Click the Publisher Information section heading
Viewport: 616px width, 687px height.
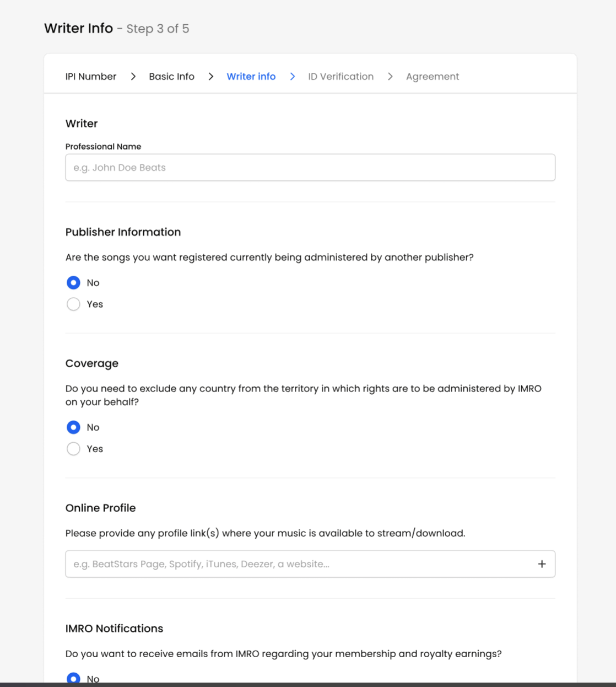click(x=123, y=232)
